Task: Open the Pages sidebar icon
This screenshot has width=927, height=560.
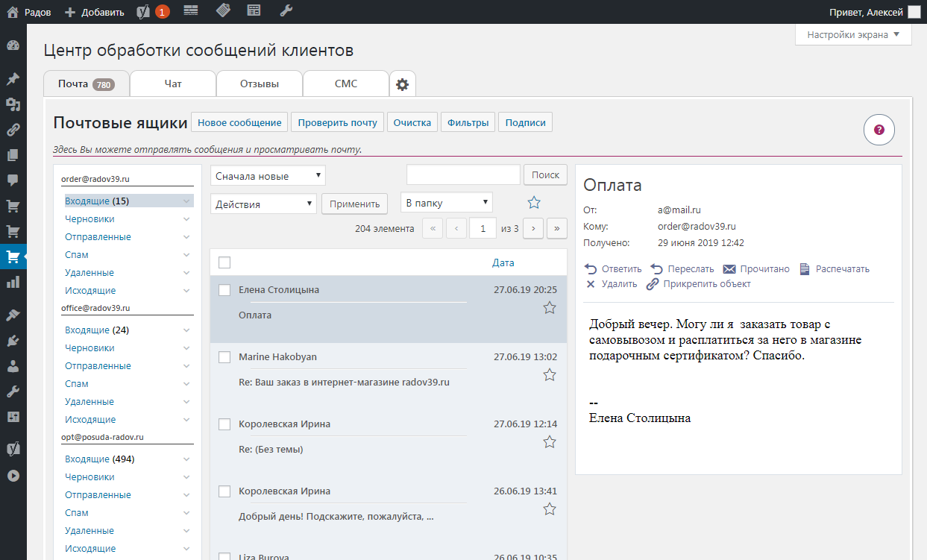Action: coord(13,155)
